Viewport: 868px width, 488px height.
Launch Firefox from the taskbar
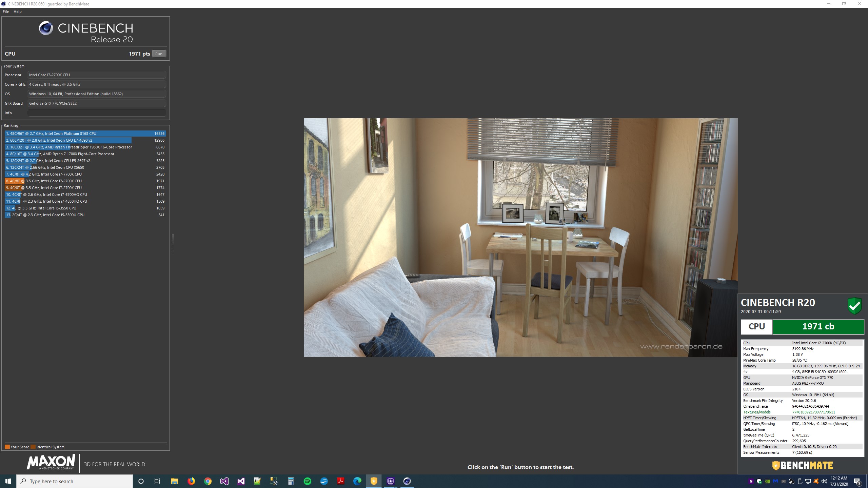coord(191,481)
